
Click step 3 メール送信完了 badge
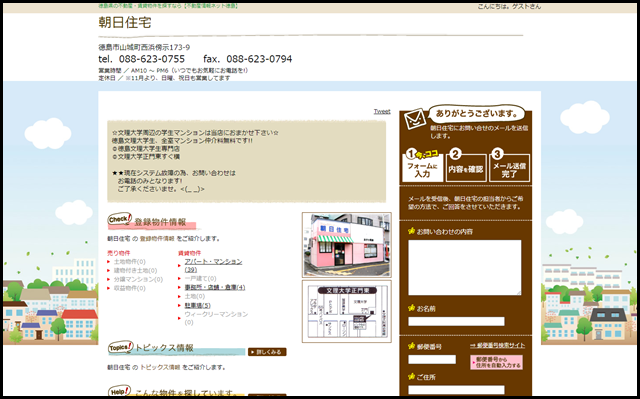click(x=509, y=166)
